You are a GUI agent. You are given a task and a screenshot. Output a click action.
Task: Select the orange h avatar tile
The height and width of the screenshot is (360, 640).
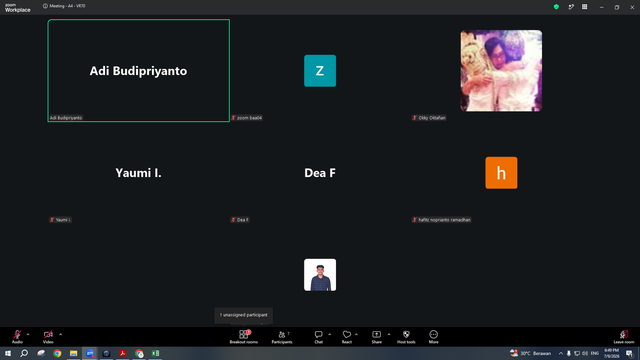(501, 173)
